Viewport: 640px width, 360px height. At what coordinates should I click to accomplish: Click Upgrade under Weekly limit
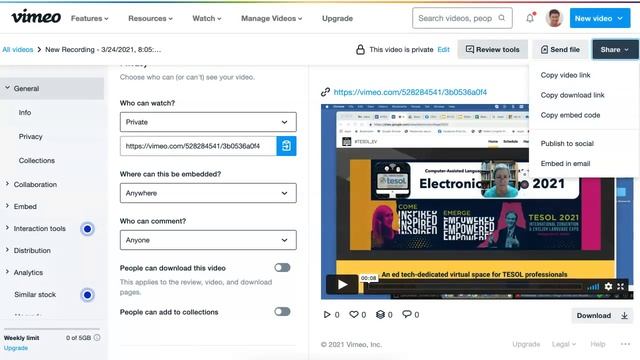pyautogui.click(x=16, y=348)
